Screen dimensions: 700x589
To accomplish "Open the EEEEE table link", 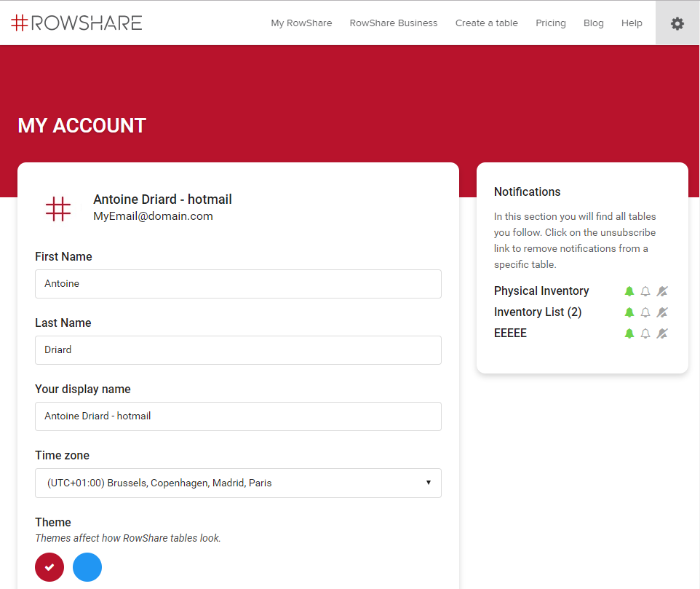I will pyautogui.click(x=510, y=333).
